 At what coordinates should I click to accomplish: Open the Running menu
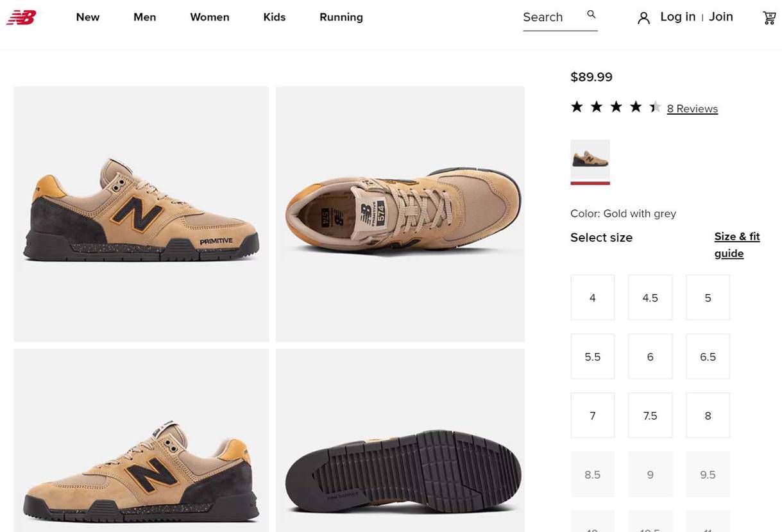[x=341, y=17]
